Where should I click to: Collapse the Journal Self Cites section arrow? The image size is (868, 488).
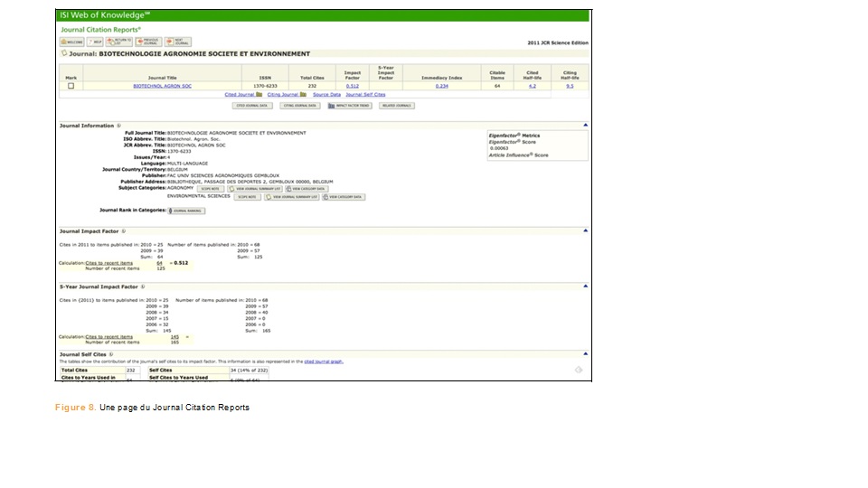point(585,353)
